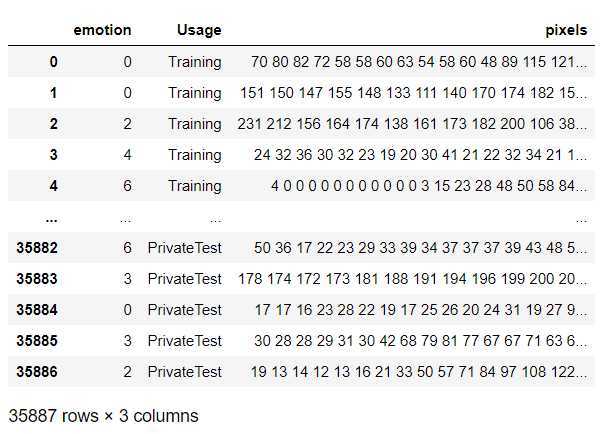Click emotion value in row 35885
Screen dimensions: 613x434
126,341
